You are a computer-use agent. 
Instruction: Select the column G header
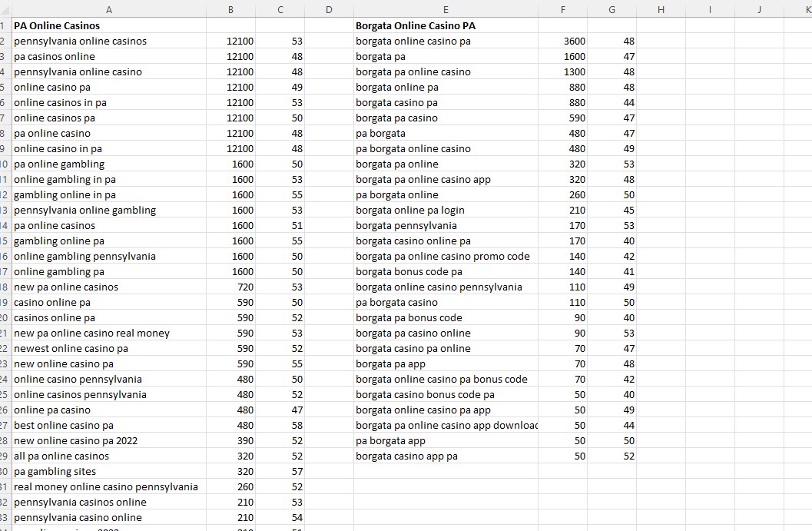(611, 9)
